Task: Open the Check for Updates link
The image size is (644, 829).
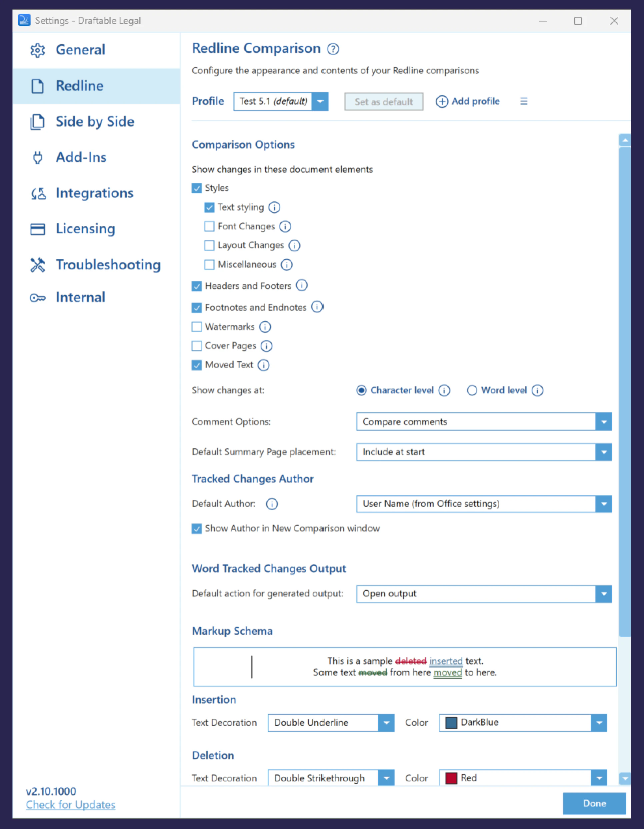Action: 70,805
